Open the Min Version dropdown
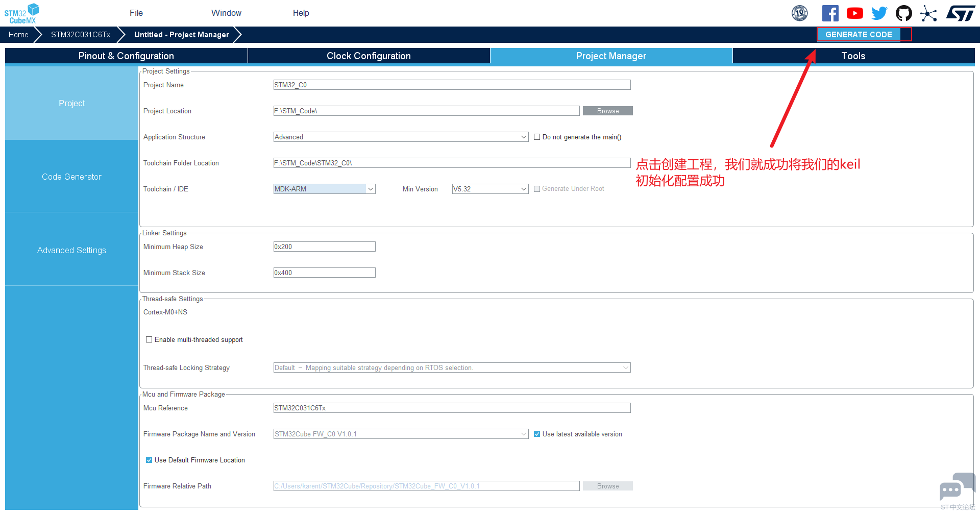This screenshot has height=515, width=980. tap(491, 189)
